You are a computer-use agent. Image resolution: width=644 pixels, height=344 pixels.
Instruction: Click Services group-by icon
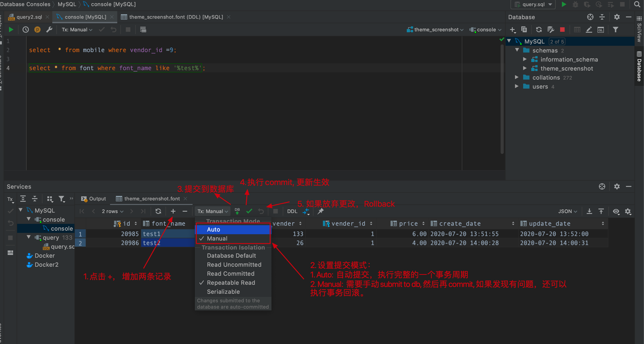coord(50,199)
